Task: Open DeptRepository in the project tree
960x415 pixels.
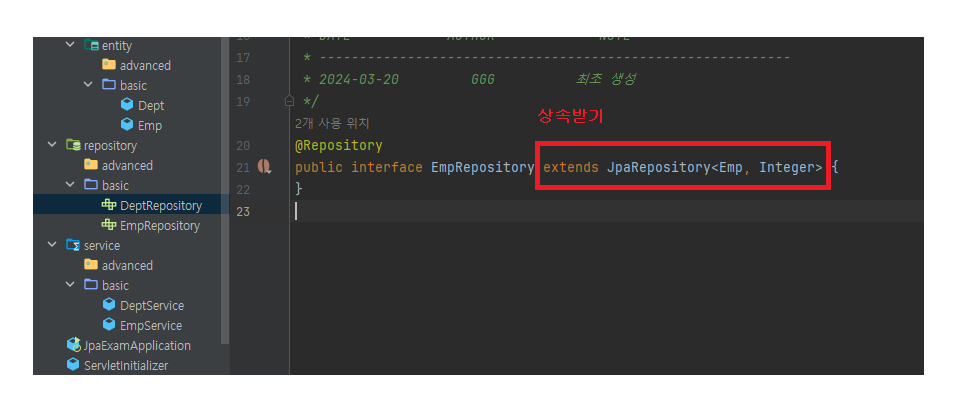Action: [161, 206]
